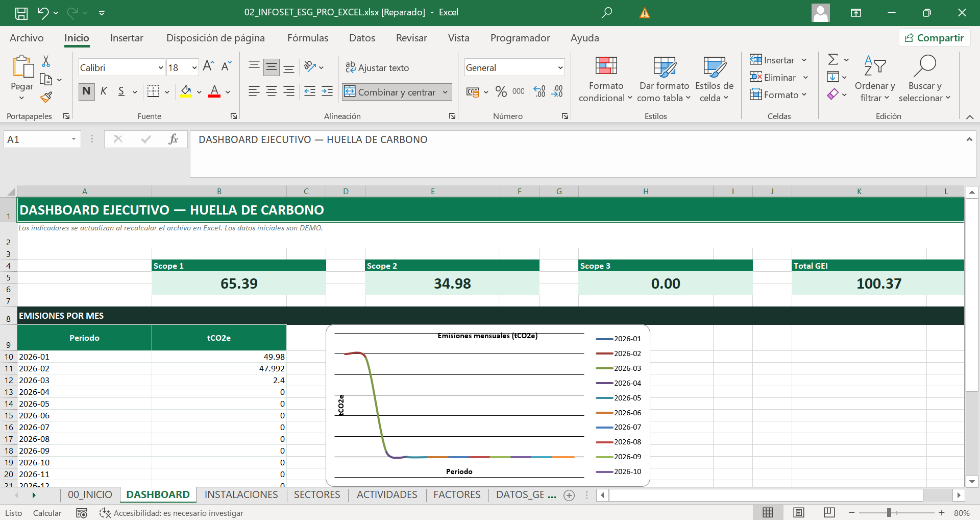
Task: Click Buscar y seleccionar button
Action: click(x=924, y=79)
